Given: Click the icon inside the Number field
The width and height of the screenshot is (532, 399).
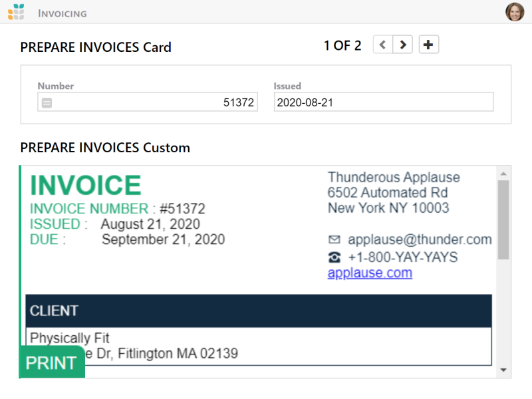Looking at the screenshot, I should pos(47,102).
